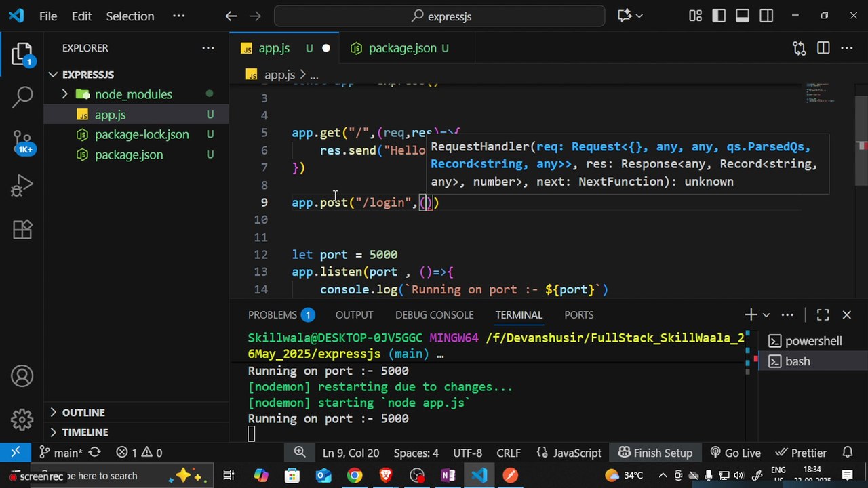Open terminal panel more actions ellipsis
Screen dimensions: 868x488
[787, 314]
